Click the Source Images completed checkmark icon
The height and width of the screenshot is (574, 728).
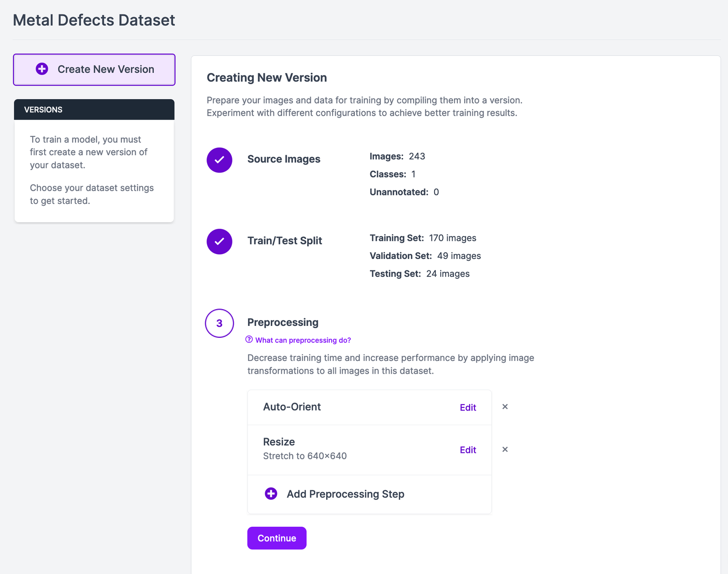pyautogui.click(x=219, y=160)
